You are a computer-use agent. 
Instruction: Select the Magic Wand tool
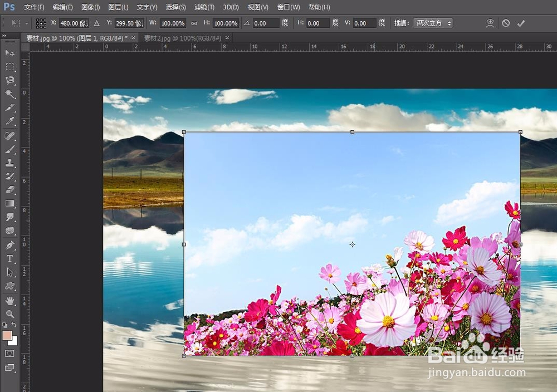tap(9, 94)
